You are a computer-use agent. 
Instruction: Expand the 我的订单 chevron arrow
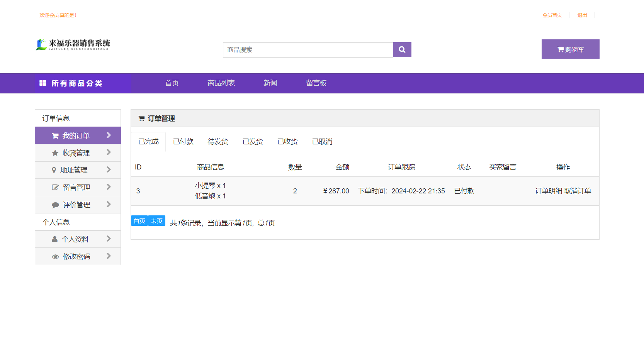click(x=109, y=135)
